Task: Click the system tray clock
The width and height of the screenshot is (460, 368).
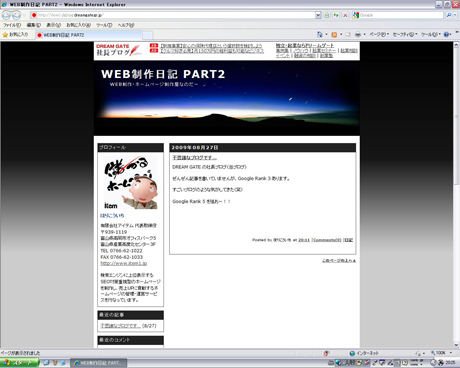Action: tap(450, 363)
